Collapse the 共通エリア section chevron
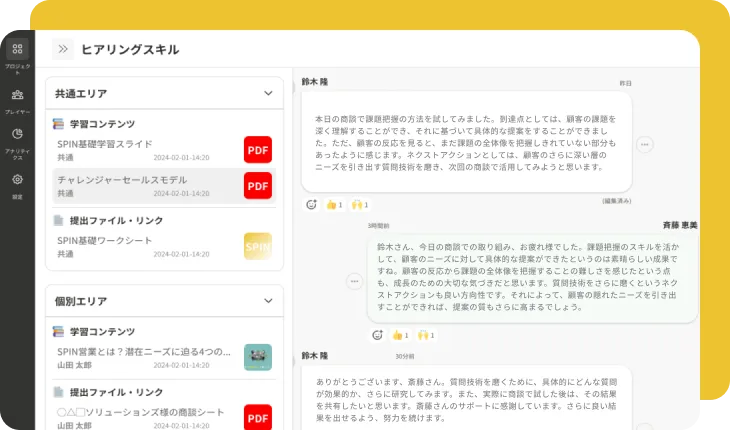This screenshot has width=730, height=430. point(268,93)
